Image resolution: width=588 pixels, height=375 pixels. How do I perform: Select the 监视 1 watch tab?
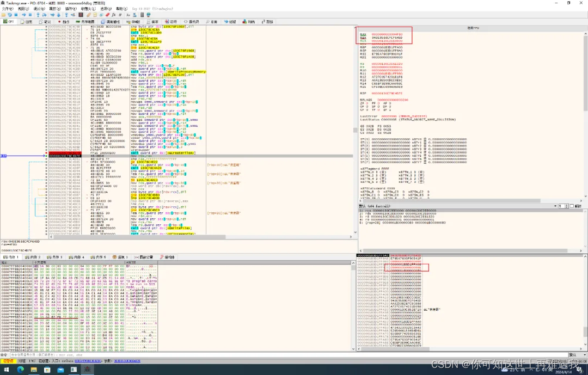[x=120, y=257]
